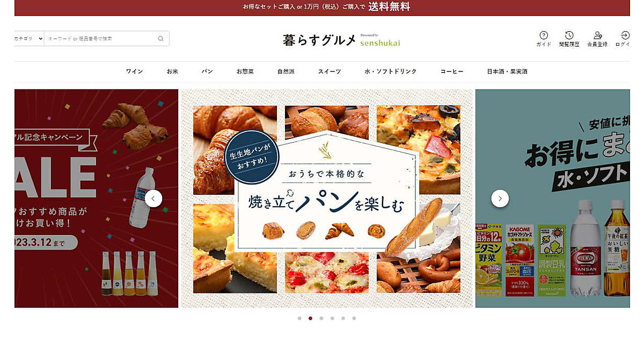Open the 閲覧履歴 browsing history icon

569,39
